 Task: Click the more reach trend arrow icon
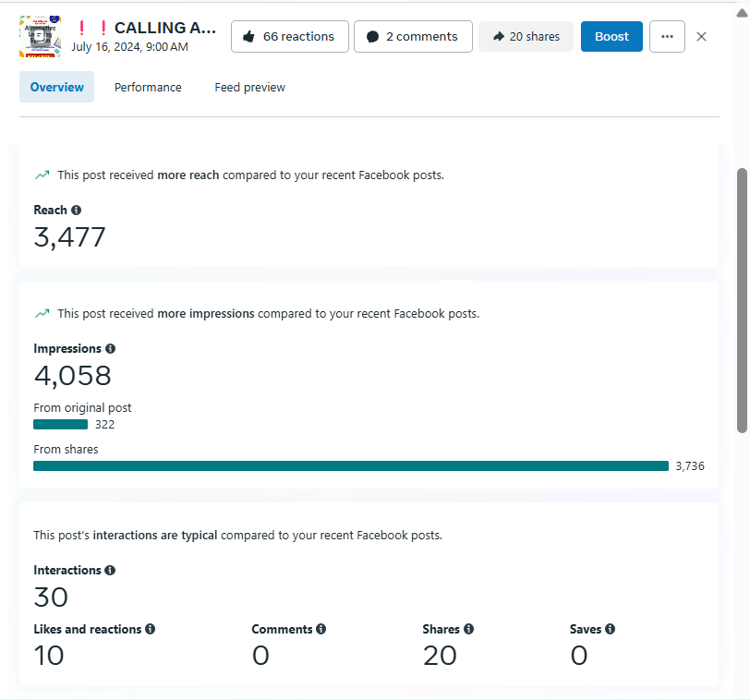[42, 175]
